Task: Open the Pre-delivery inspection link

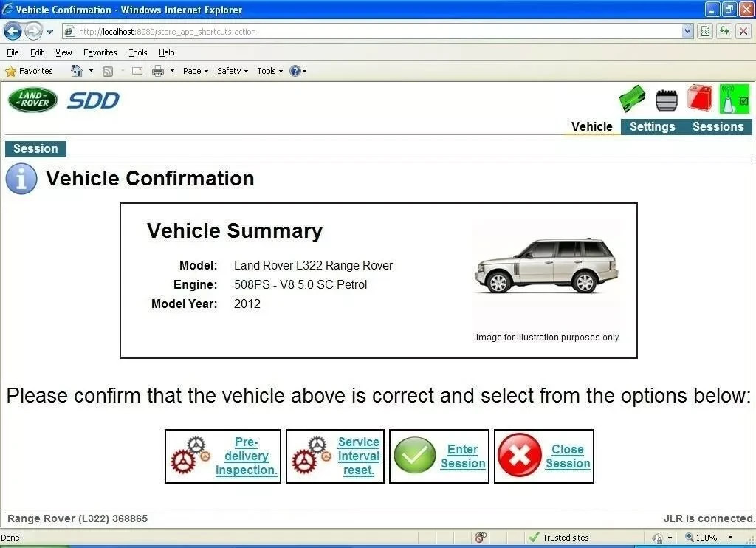Action: (x=246, y=456)
